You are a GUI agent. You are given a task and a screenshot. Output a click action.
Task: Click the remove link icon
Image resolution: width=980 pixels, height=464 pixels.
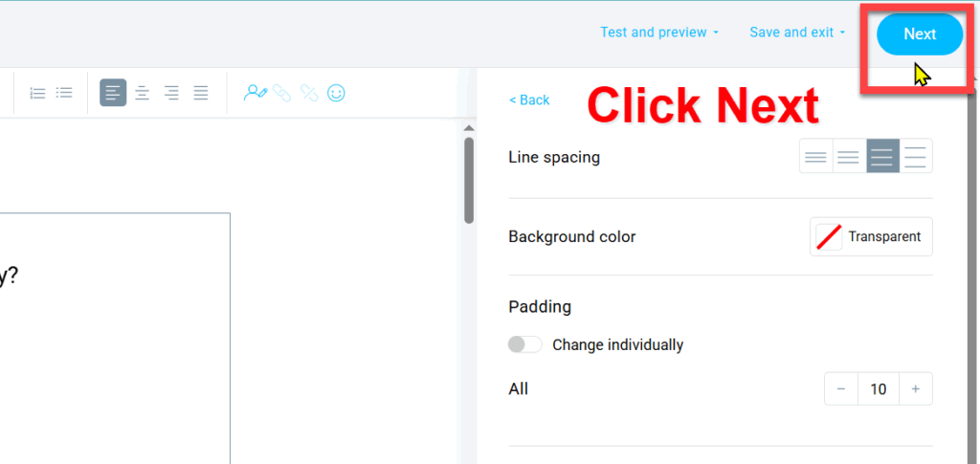308,93
